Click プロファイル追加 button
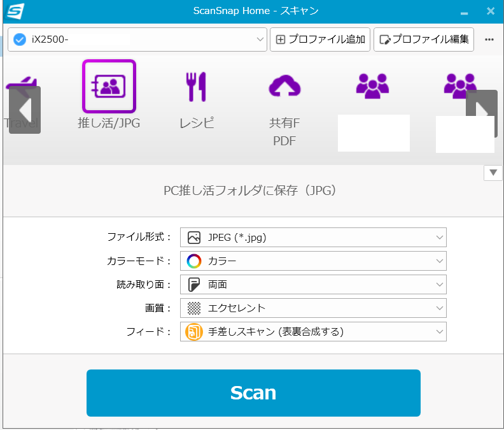The width and height of the screenshot is (504, 430). pos(320,39)
